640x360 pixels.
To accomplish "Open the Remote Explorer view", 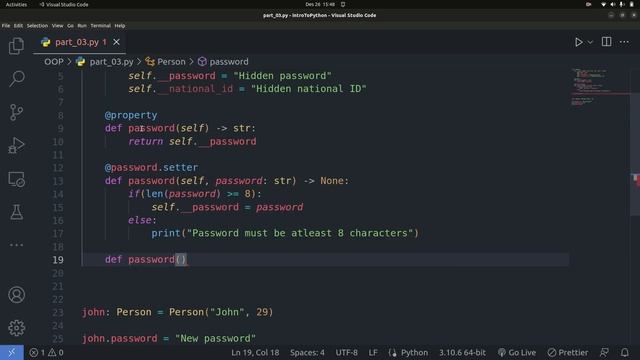I will point(16,179).
